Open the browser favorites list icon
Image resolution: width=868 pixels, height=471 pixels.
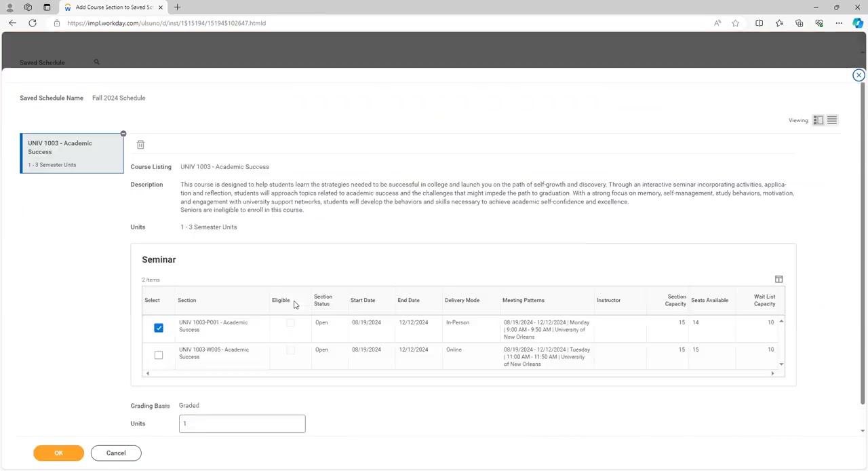779,23
